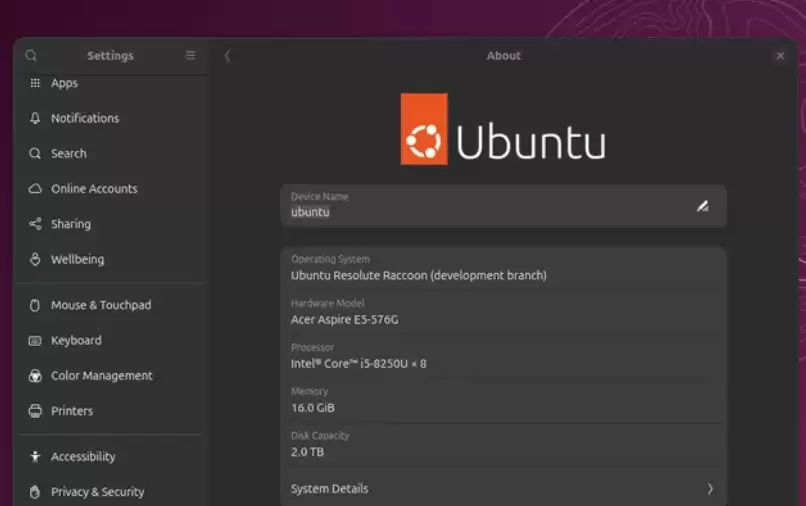Click the 'Settings' sidebar title
Screen dimensions: 806x506
click(x=110, y=56)
